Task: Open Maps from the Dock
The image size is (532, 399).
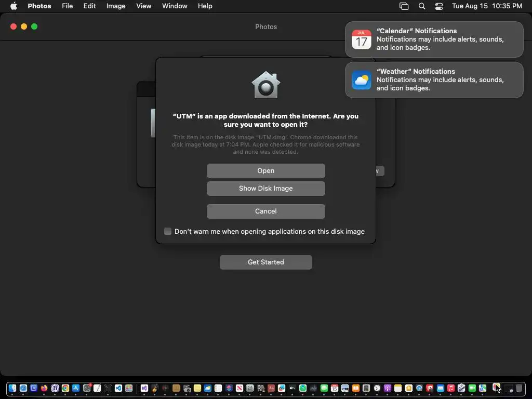Action: (483, 388)
